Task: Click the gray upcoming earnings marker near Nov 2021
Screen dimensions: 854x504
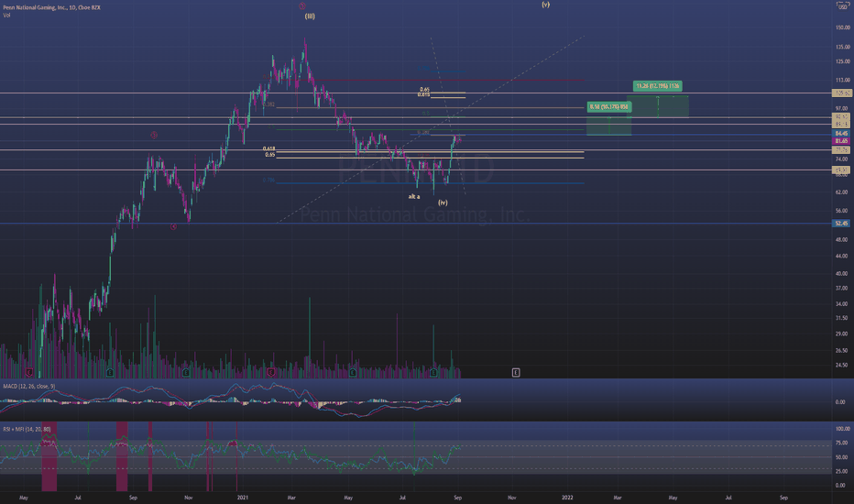Action: click(x=516, y=373)
